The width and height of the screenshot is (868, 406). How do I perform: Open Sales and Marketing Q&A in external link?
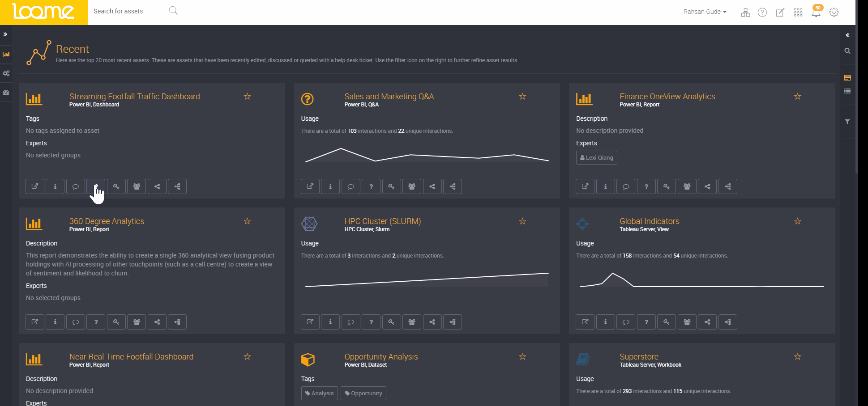[x=310, y=186]
